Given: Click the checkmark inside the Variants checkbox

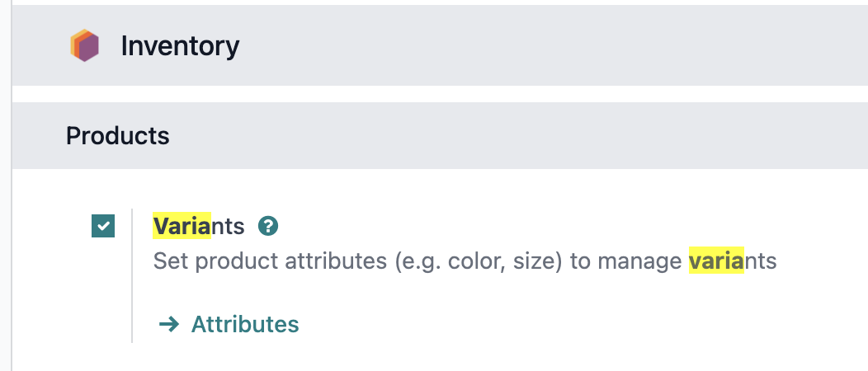Looking at the screenshot, I should [x=103, y=226].
